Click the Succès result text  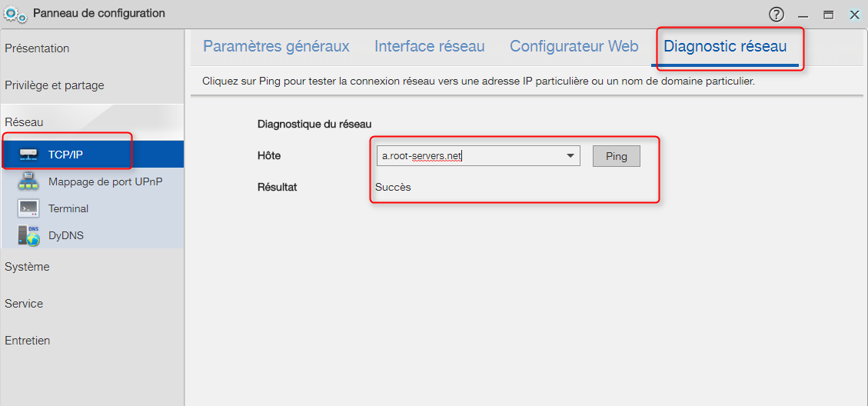point(393,187)
